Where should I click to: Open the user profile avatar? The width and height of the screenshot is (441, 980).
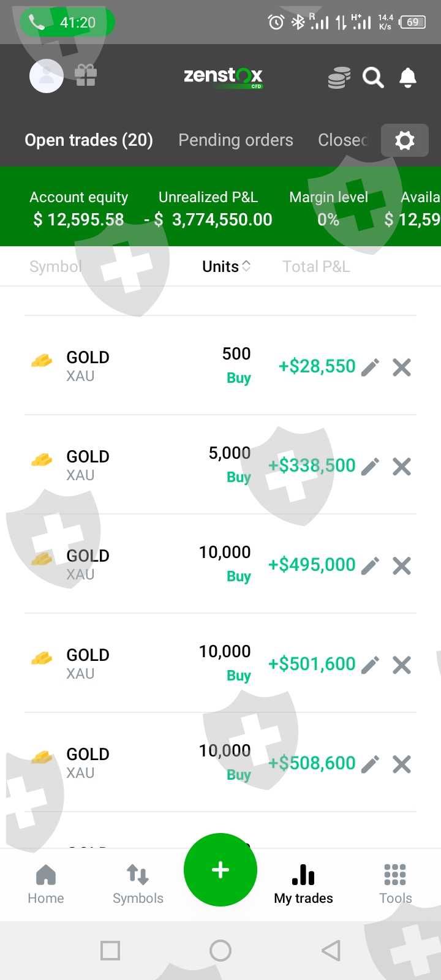47,76
